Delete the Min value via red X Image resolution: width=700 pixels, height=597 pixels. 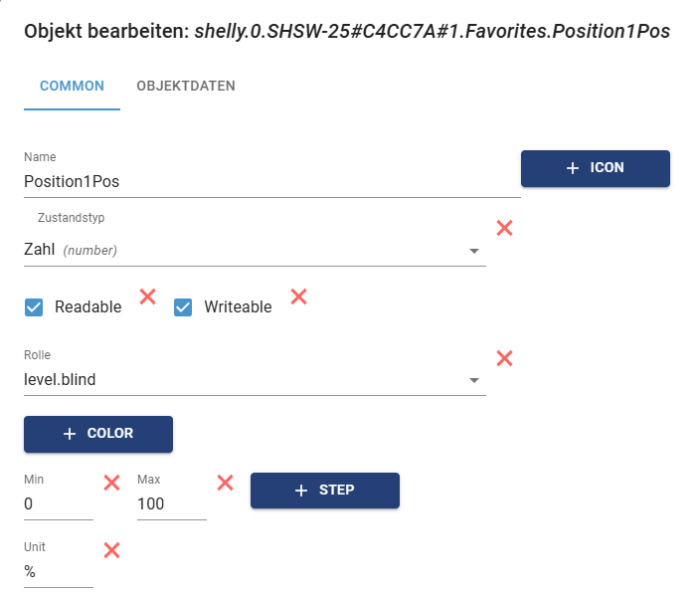tap(112, 483)
